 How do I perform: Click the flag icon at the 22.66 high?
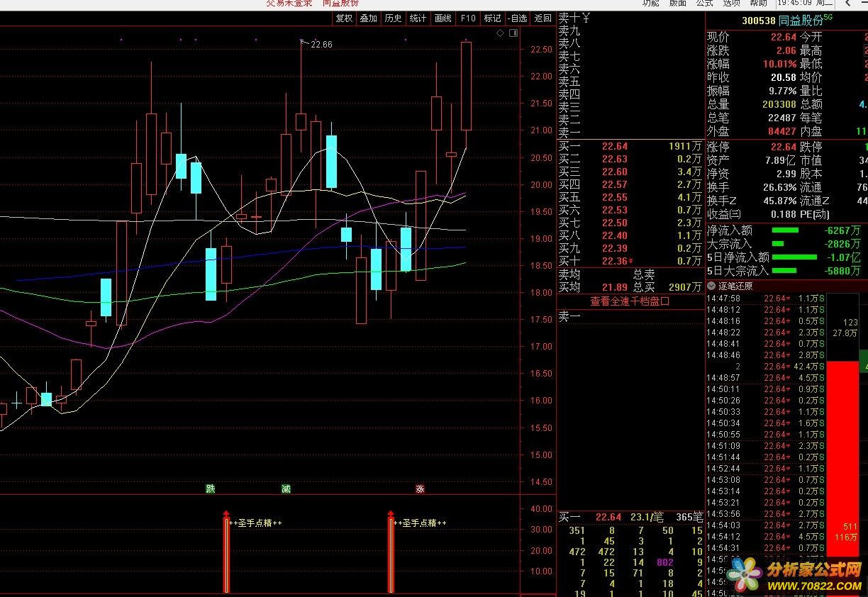[x=304, y=43]
